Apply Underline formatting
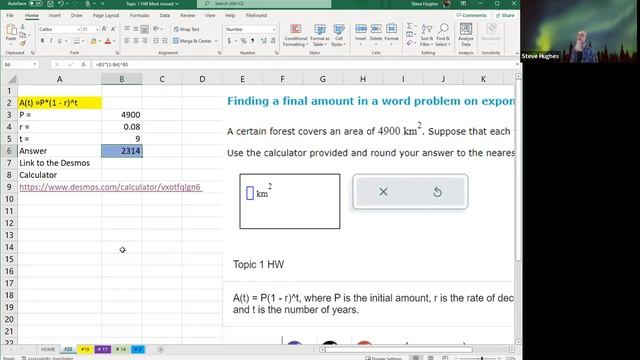The width and height of the screenshot is (640, 360). (x=59, y=41)
